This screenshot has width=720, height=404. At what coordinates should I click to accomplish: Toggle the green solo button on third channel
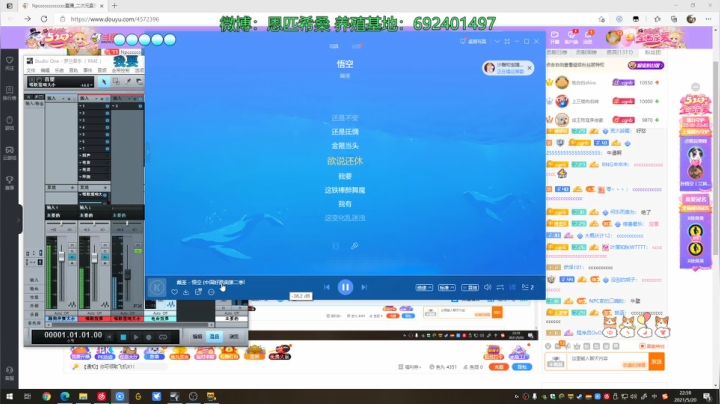click(x=138, y=251)
